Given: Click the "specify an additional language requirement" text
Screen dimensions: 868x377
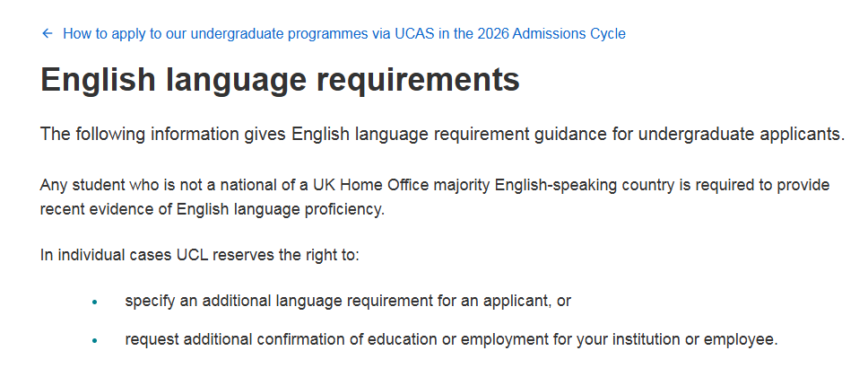Looking at the screenshot, I should [348, 301].
